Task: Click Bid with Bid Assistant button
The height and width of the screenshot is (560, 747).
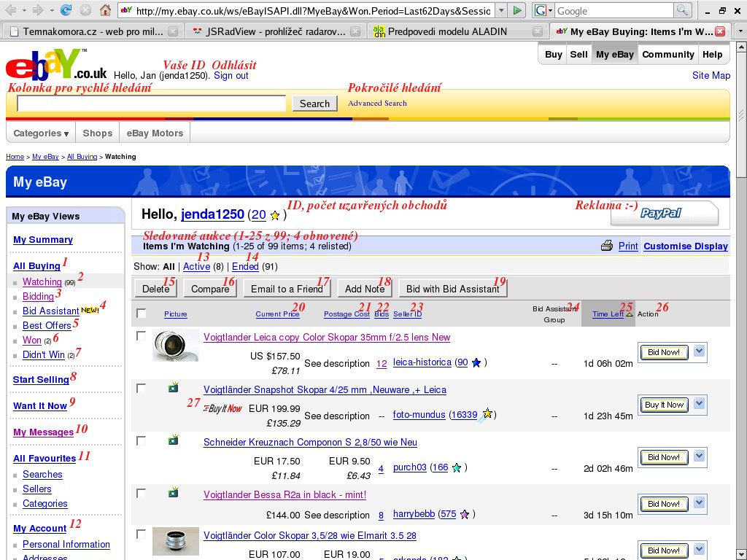Action: (x=452, y=289)
